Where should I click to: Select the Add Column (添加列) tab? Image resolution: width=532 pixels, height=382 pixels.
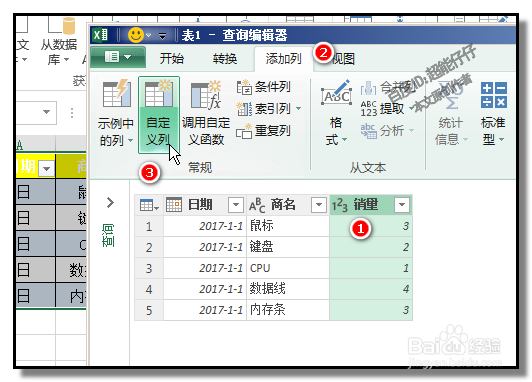tap(283, 59)
